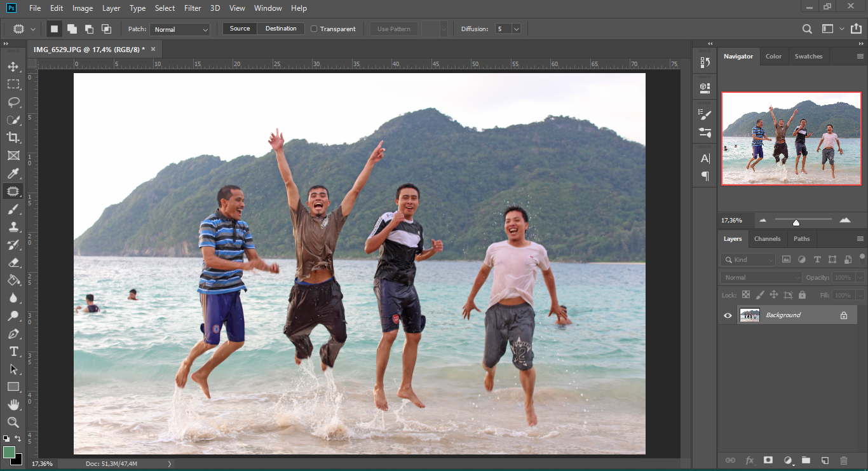
Task: Select the Lasso tool
Action: pyautogui.click(x=13, y=102)
